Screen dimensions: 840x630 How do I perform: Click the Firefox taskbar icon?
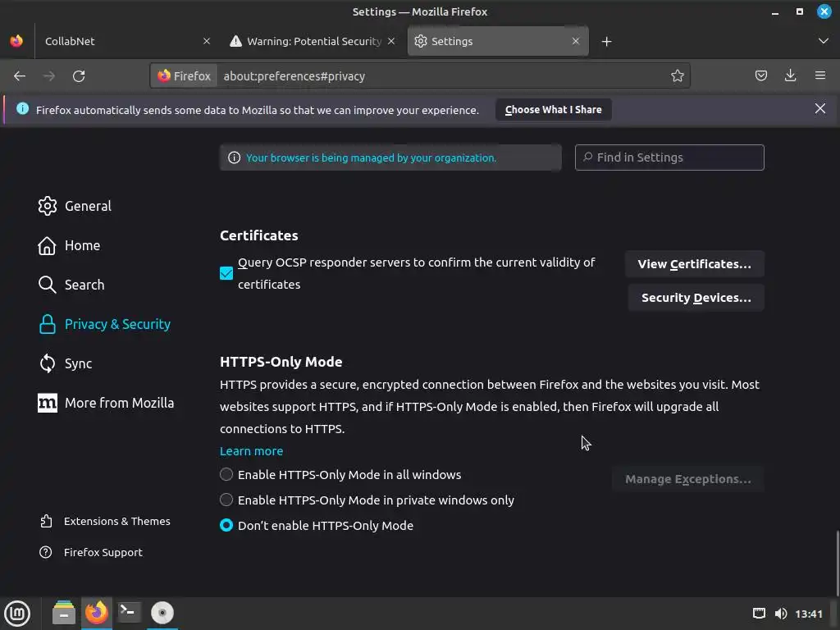tap(97, 612)
